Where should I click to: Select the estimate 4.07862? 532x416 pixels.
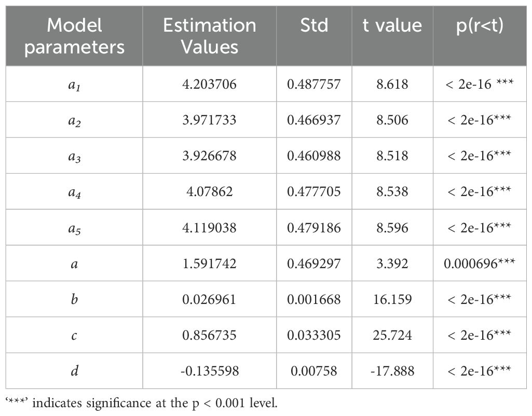(x=209, y=192)
